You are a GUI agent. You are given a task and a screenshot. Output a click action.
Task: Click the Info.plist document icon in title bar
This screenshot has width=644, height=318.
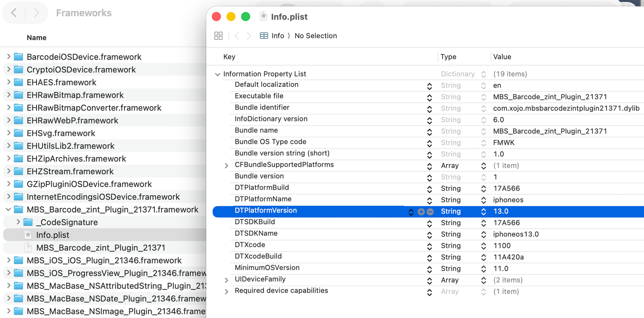[x=264, y=16]
